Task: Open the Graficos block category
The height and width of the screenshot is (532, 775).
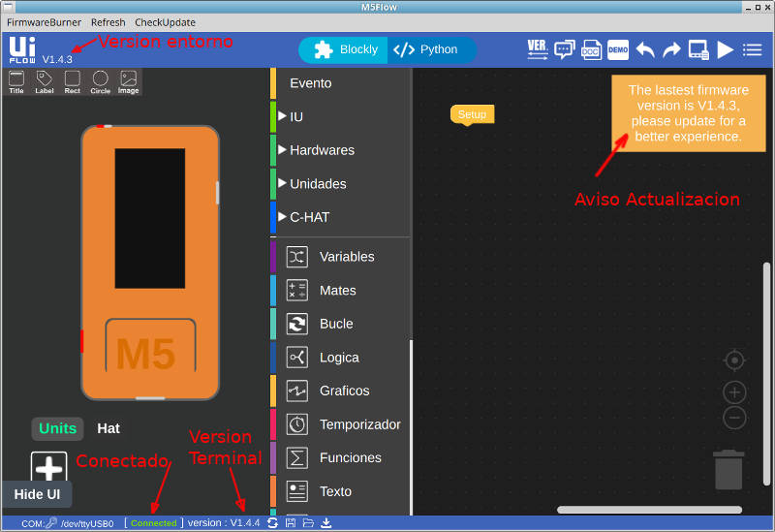Action: tap(341, 391)
